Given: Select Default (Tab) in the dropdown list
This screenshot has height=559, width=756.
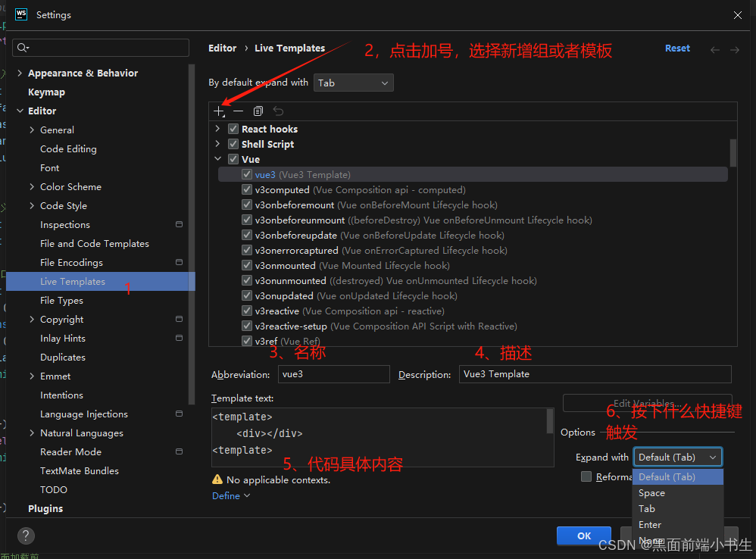Looking at the screenshot, I should pos(678,476).
